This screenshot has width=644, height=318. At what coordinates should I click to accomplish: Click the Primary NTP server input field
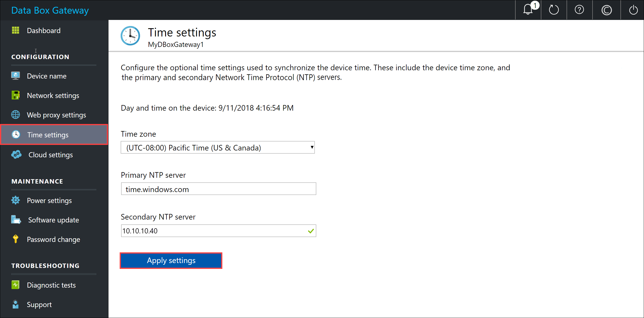218,189
